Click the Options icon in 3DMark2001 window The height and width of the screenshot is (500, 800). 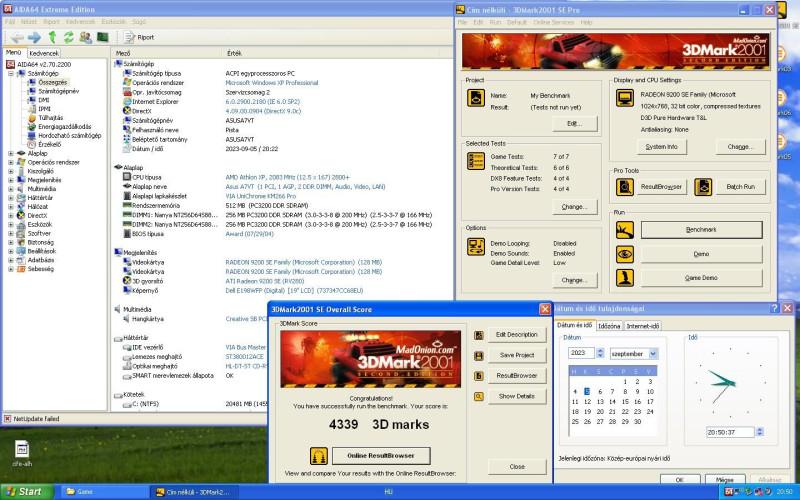point(476,246)
